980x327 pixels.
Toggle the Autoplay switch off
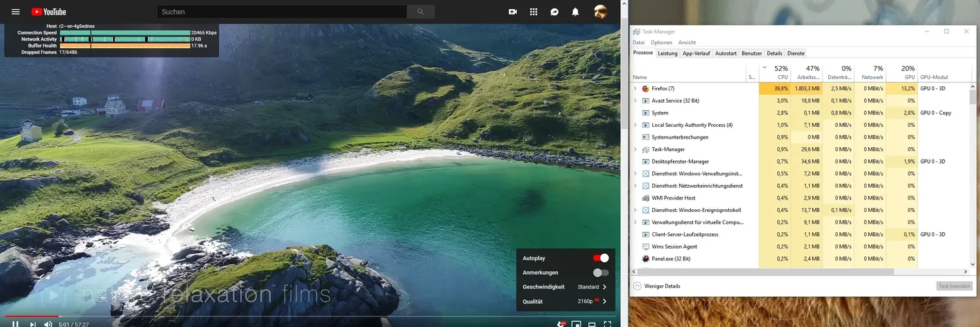coord(601,258)
